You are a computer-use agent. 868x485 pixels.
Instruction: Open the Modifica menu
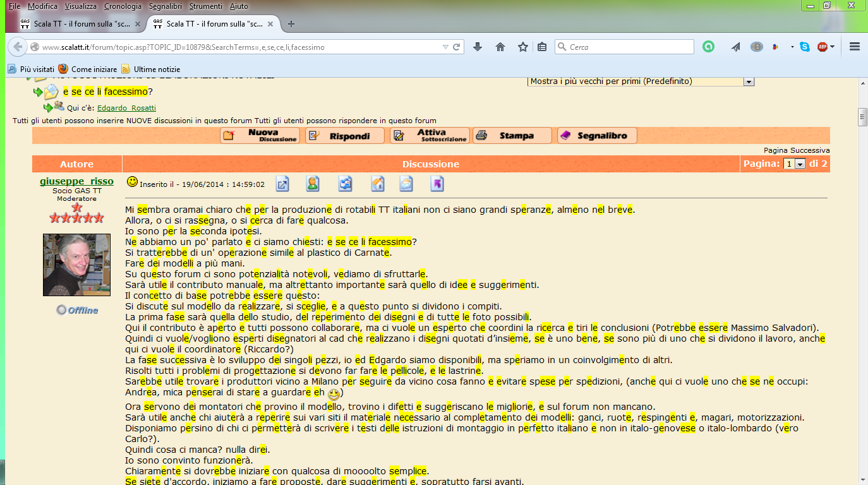[x=42, y=6]
